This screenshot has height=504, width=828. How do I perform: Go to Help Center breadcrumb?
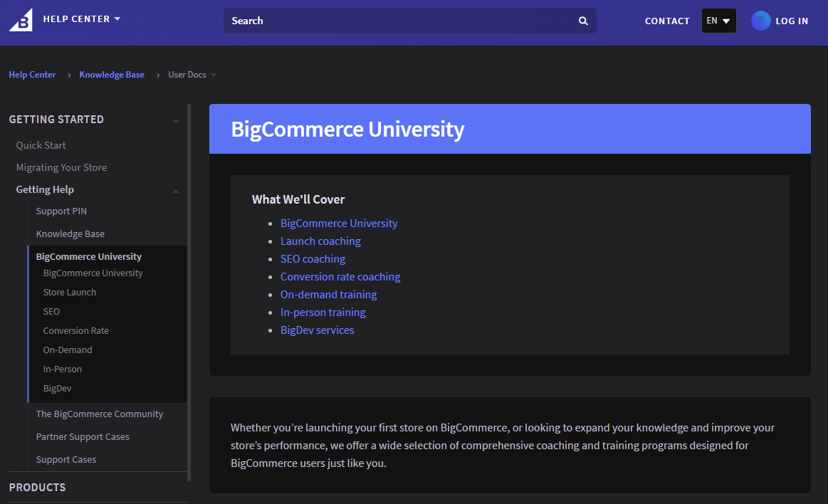32,75
